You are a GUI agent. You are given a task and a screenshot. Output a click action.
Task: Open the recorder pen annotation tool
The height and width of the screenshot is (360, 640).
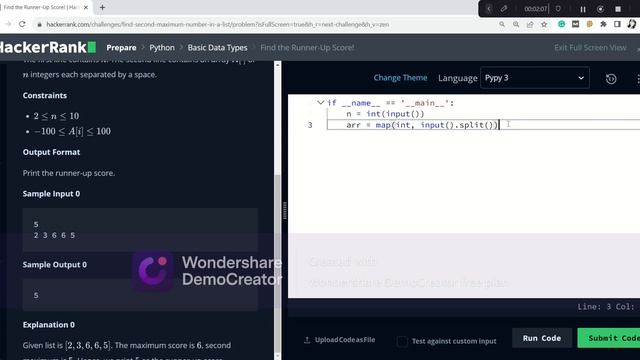click(x=504, y=9)
